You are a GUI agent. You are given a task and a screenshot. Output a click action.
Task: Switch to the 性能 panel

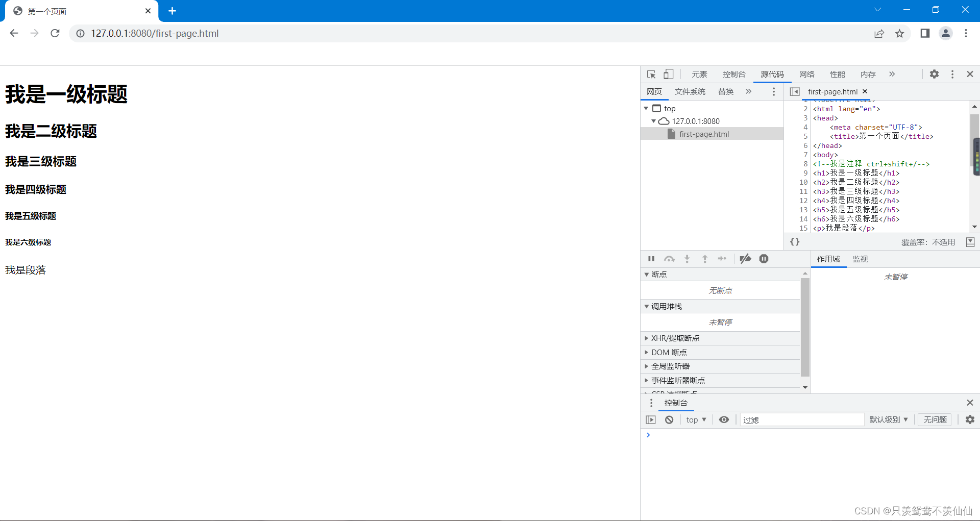tap(837, 74)
